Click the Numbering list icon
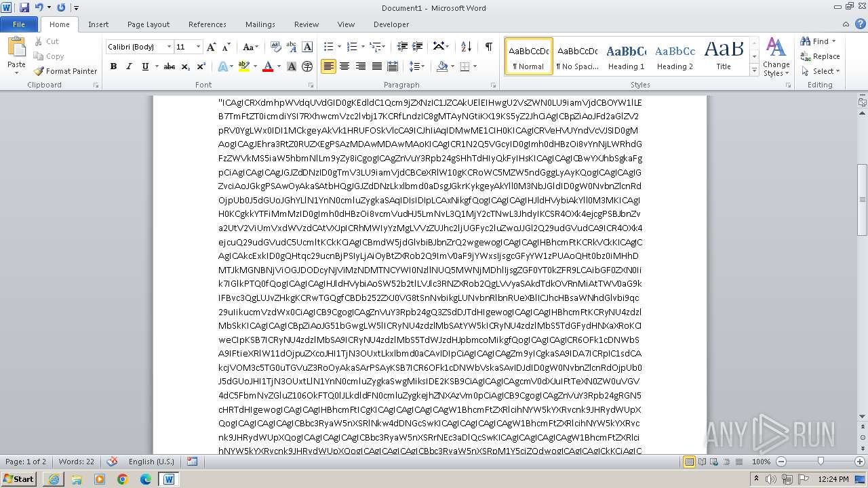The image size is (868, 488). coord(352,47)
